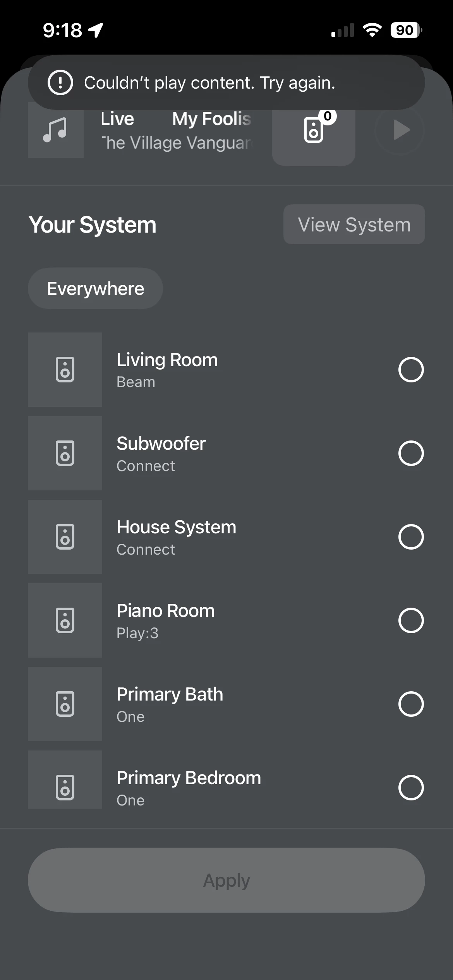This screenshot has height=980, width=453.
Task: Tap the House System speaker icon
Action: 65,537
